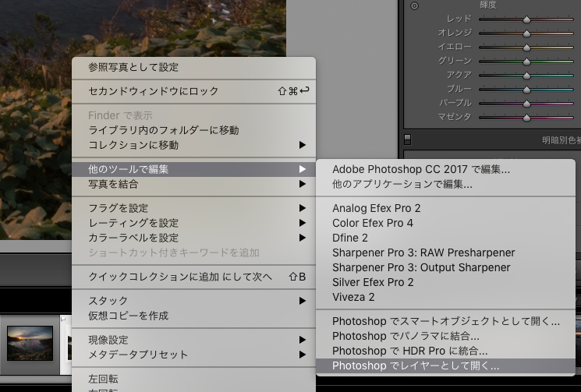The height and width of the screenshot is (392, 581).
Task: Toggle the 明暗別色補正 panel switch
Action: 408,139
